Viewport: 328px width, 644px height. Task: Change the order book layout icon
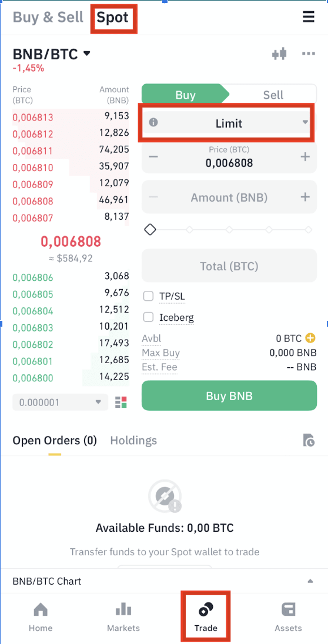[121, 402]
